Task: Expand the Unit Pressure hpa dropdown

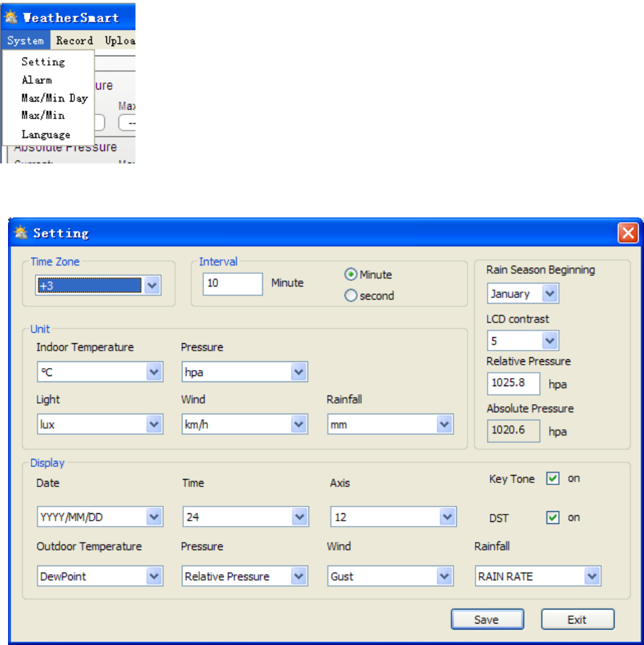Action: point(299,372)
